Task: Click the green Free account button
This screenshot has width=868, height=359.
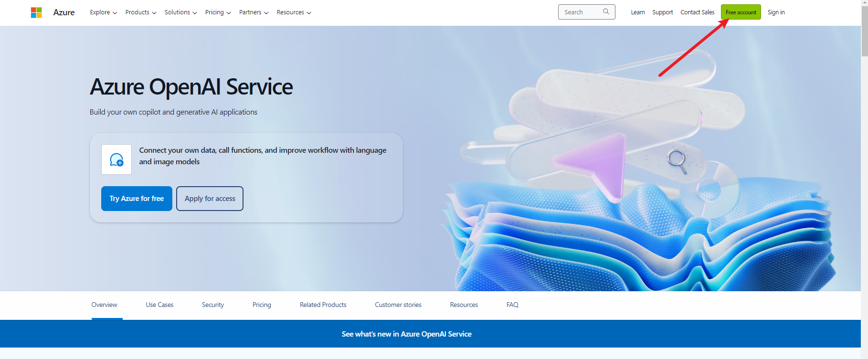Action: [741, 12]
